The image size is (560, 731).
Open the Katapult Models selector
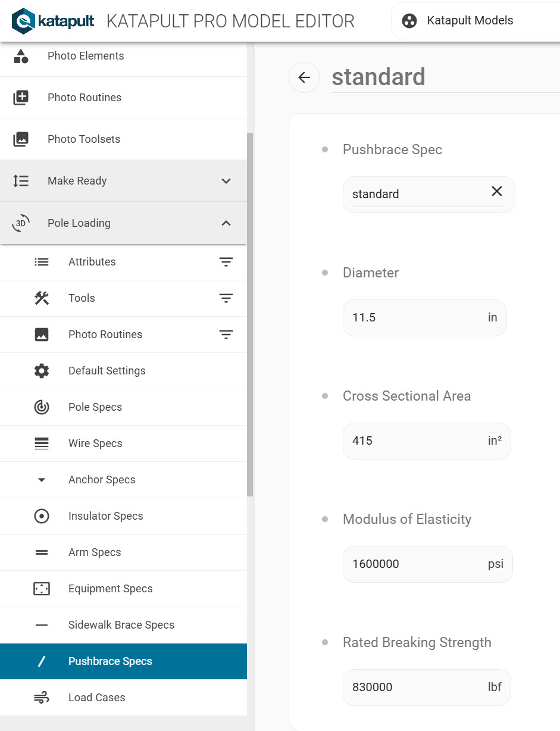coord(470,21)
